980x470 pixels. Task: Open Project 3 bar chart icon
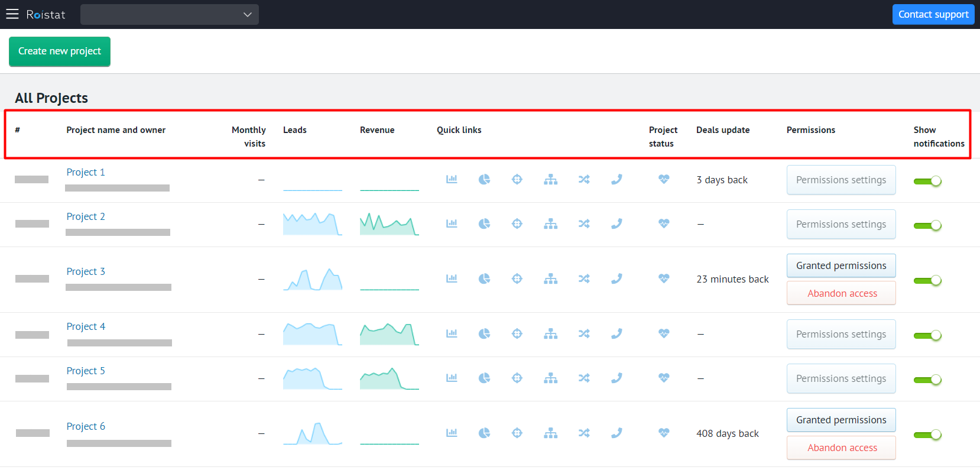pos(452,278)
